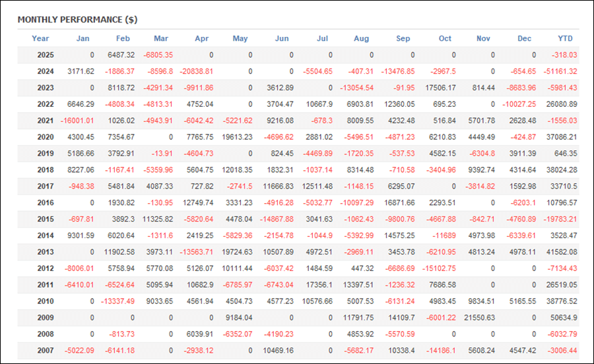
Task: Select the 2018 year row label
Action: [46, 170]
